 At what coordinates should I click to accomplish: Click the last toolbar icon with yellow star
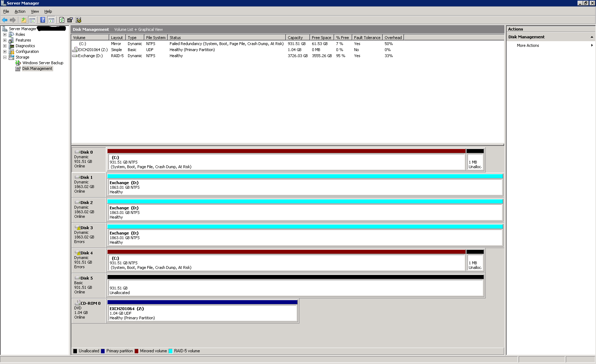click(78, 20)
